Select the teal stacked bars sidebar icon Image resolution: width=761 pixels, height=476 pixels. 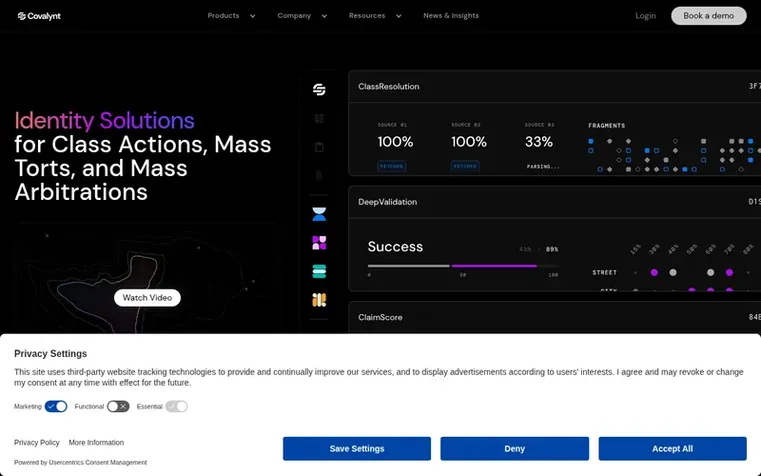click(x=319, y=271)
